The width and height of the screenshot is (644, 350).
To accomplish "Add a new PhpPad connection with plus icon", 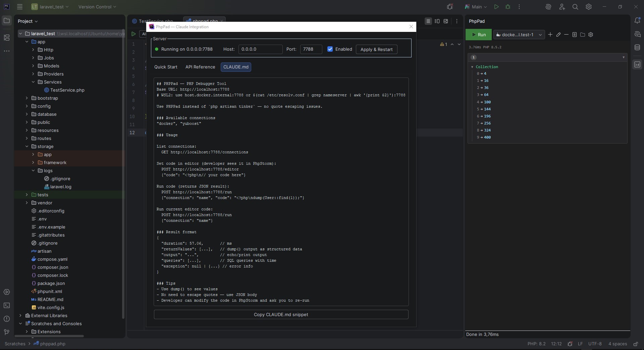I will click(550, 35).
